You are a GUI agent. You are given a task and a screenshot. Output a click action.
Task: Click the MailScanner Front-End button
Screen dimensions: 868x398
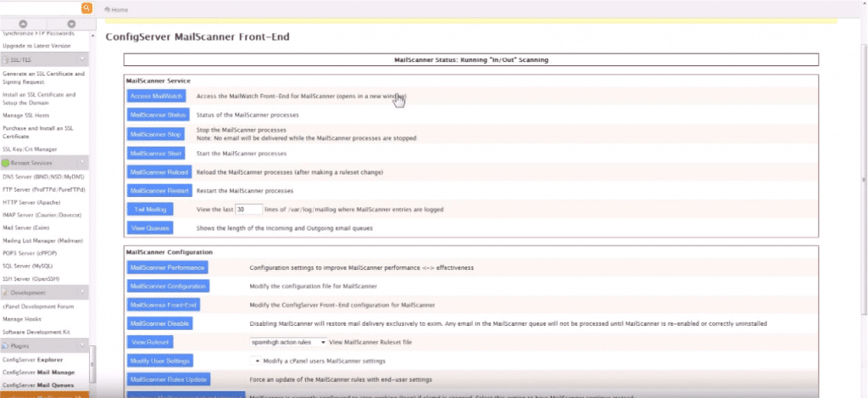164,305
